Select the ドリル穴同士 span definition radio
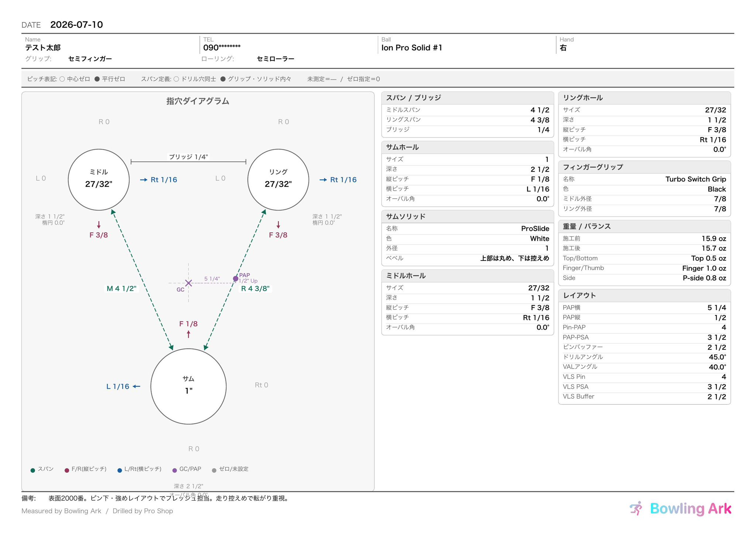The image size is (756, 535). [176, 79]
